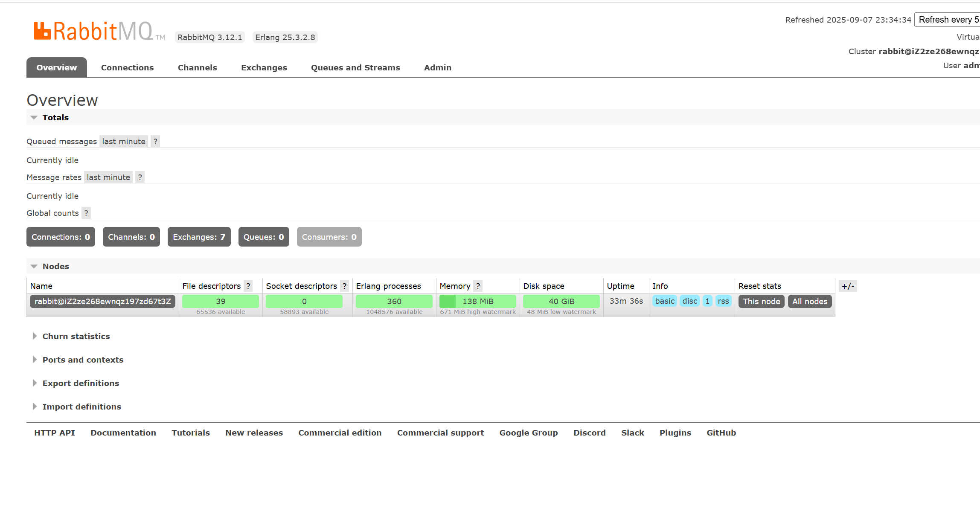Click the 48 MiB low watermark text
This screenshot has height=523, width=980.
(561, 312)
